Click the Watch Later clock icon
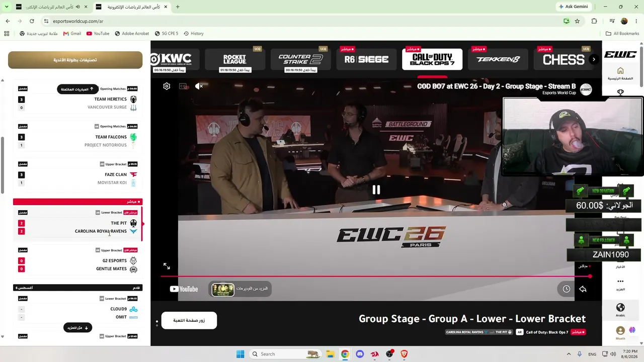The height and width of the screenshot is (362, 644). coord(566,289)
